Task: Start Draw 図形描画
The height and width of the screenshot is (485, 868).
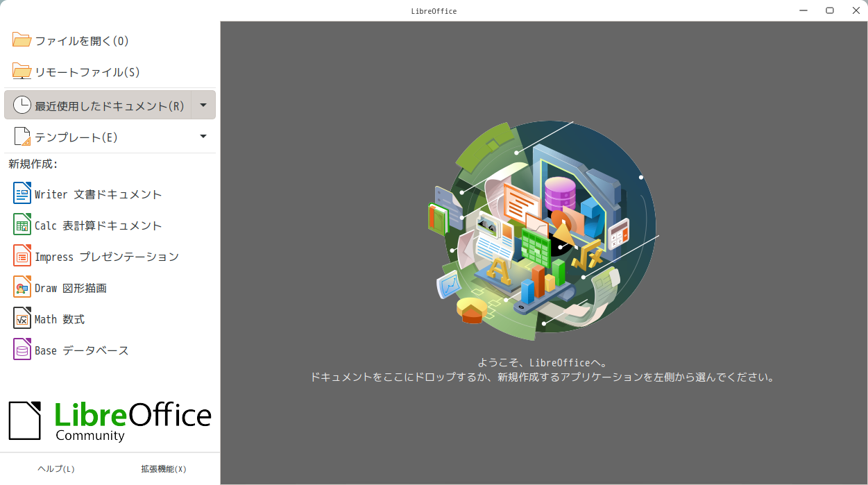Action: coord(110,288)
